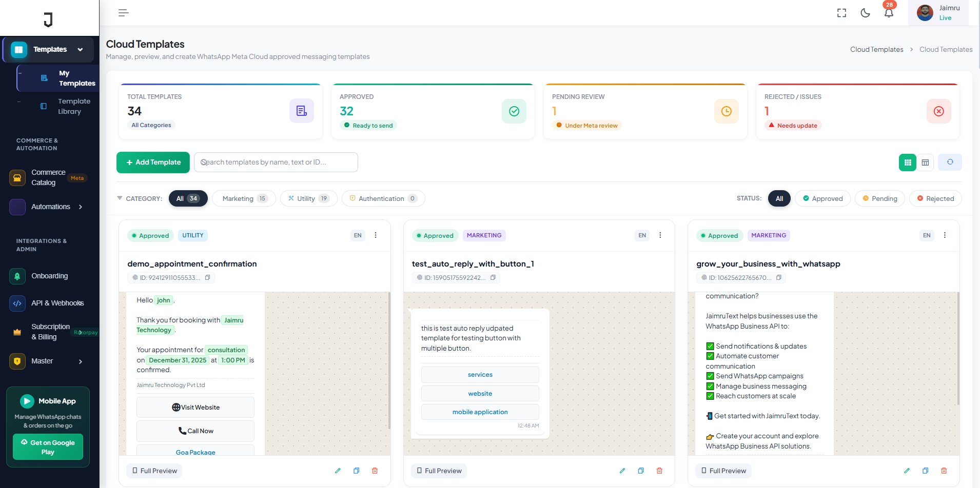
Task: Switch to grid view
Action: [x=908, y=162]
